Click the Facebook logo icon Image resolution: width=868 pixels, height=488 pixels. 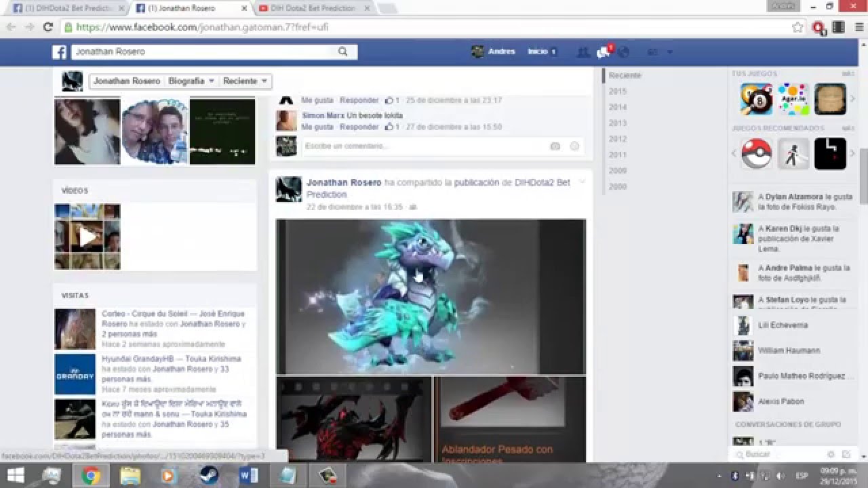(x=60, y=52)
